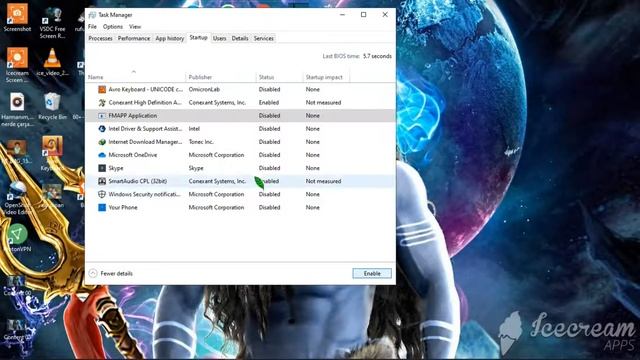Click Enabled status of Conexant High Definition row

[x=269, y=102]
